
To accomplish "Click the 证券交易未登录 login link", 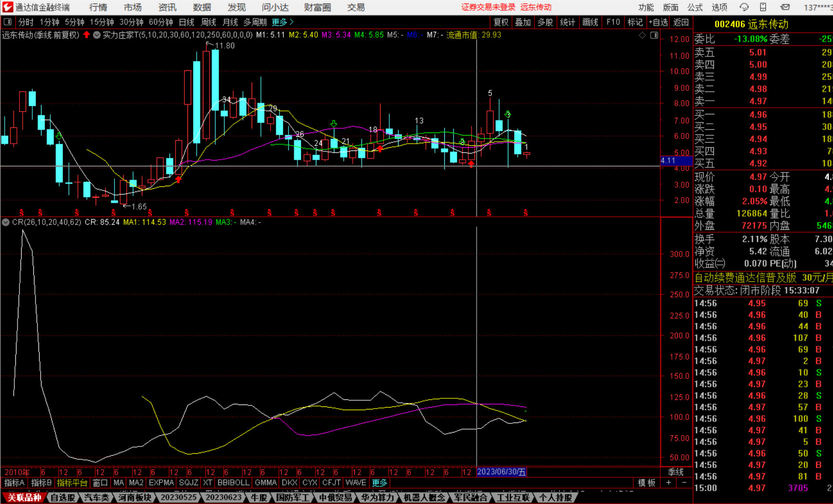I will coord(488,7).
